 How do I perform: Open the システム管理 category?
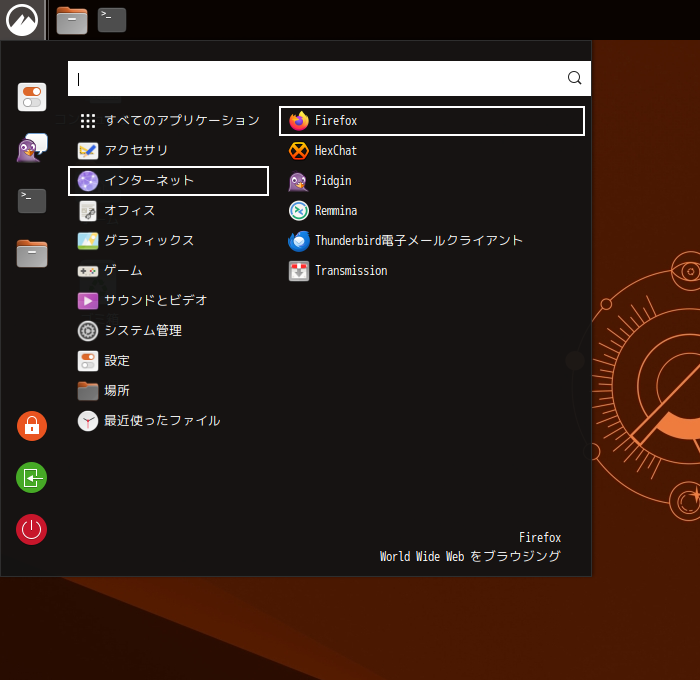(x=168, y=330)
